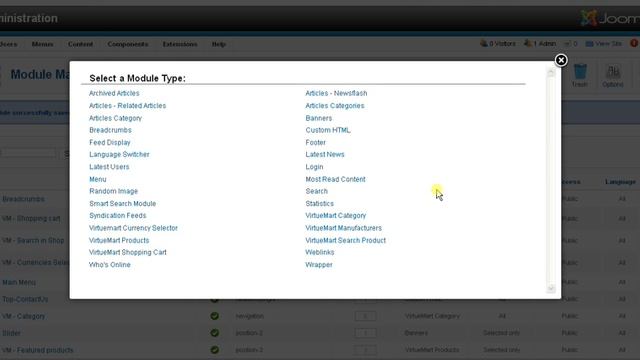Image resolution: width=640 pixels, height=360 pixels.
Task: Choose Syndication Feeds module type
Action: (x=118, y=216)
